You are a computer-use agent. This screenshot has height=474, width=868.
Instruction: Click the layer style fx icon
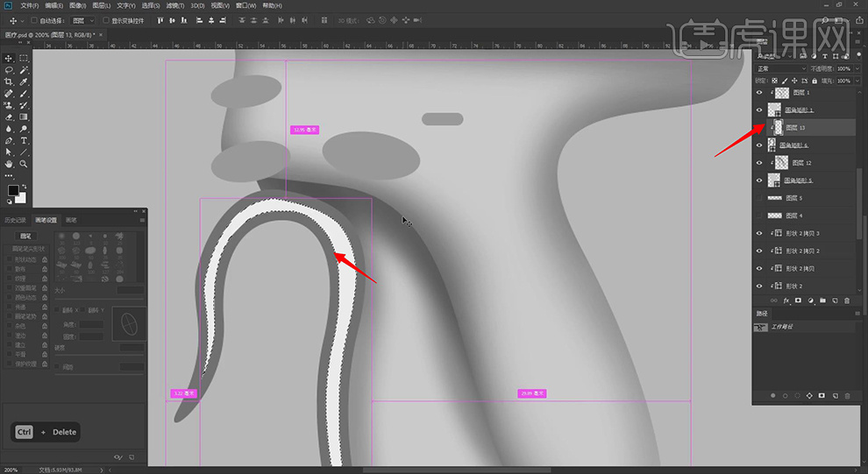coord(786,301)
